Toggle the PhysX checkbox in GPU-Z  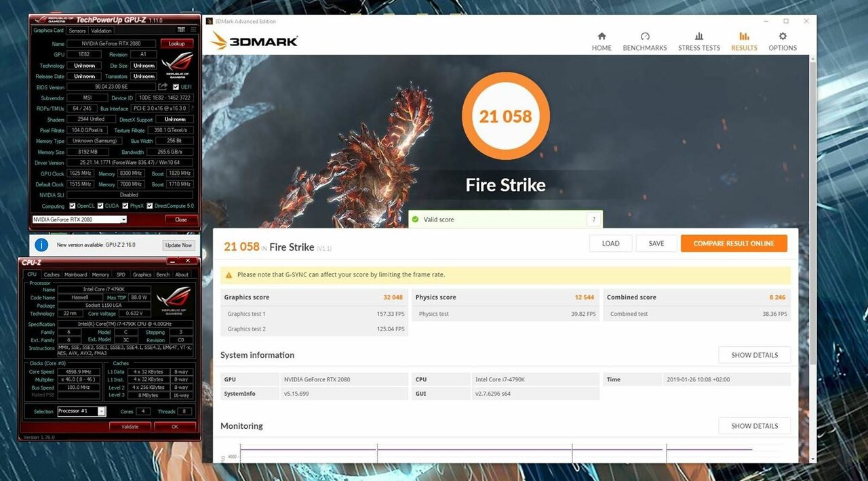click(125, 206)
